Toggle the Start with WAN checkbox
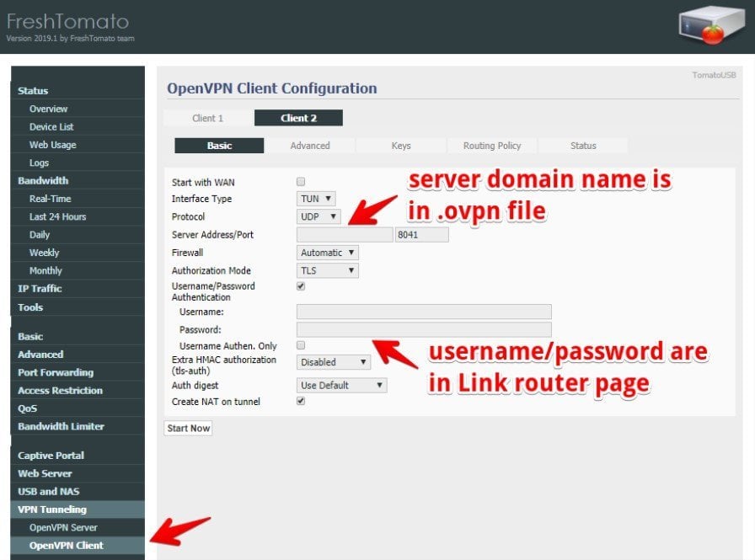Screen dimensions: 755x560 (x=301, y=181)
